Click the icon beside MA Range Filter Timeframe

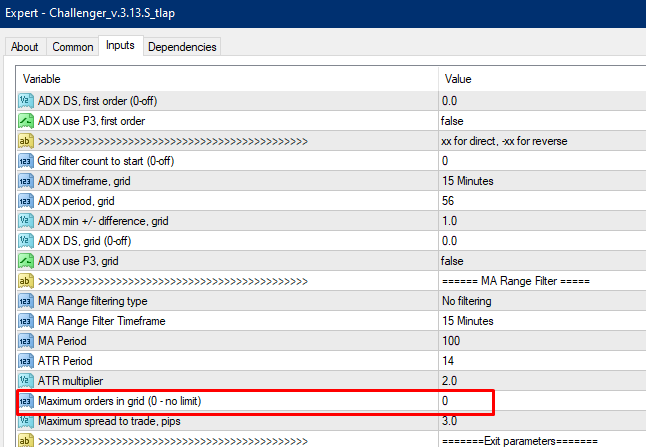tap(26, 321)
